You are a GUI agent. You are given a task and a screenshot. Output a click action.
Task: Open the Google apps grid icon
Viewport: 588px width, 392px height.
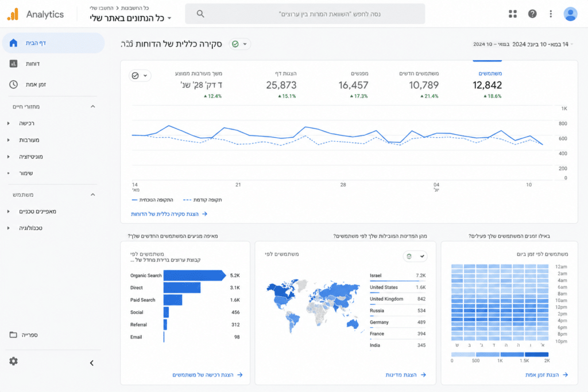point(513,14)
